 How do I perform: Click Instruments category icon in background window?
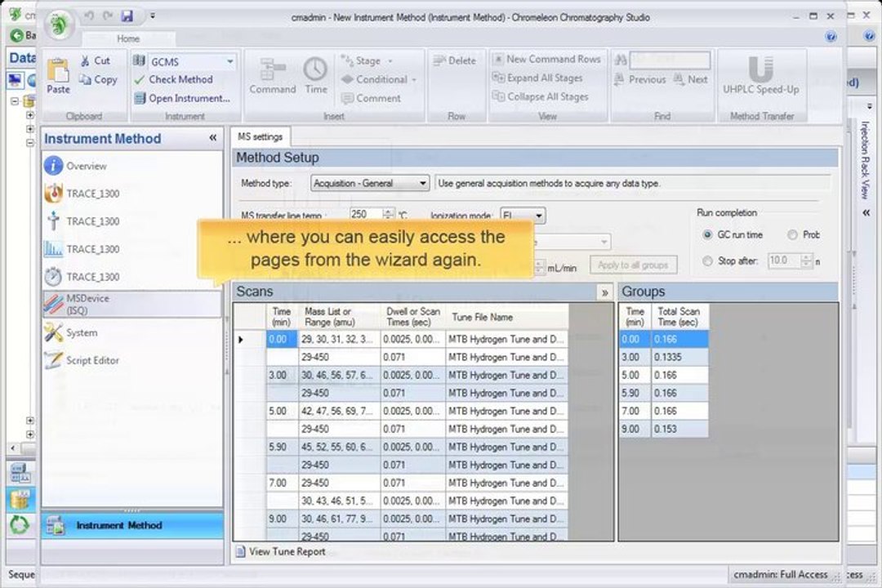19,473
